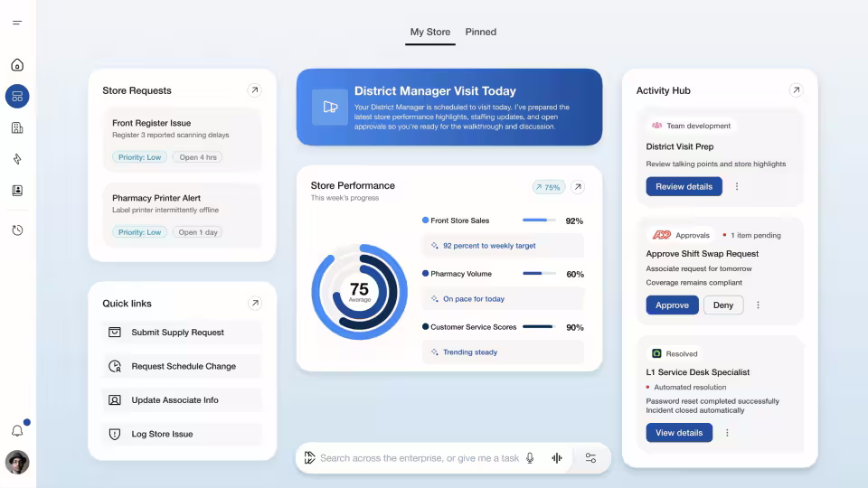Click the enterprise search input field
Image resolution: width=868 pixels, height=488 pixels.
(419, 458)
